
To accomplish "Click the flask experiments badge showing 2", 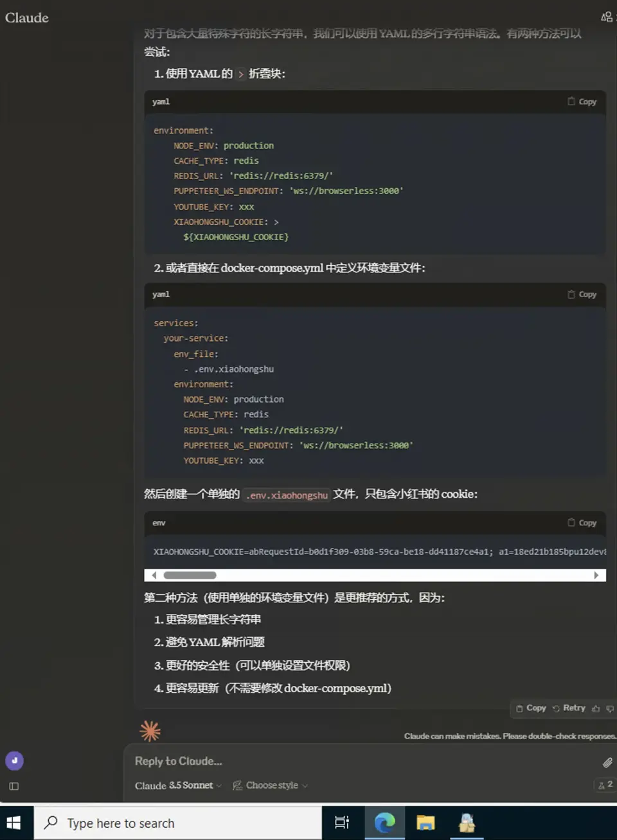I will click(605, 785).
